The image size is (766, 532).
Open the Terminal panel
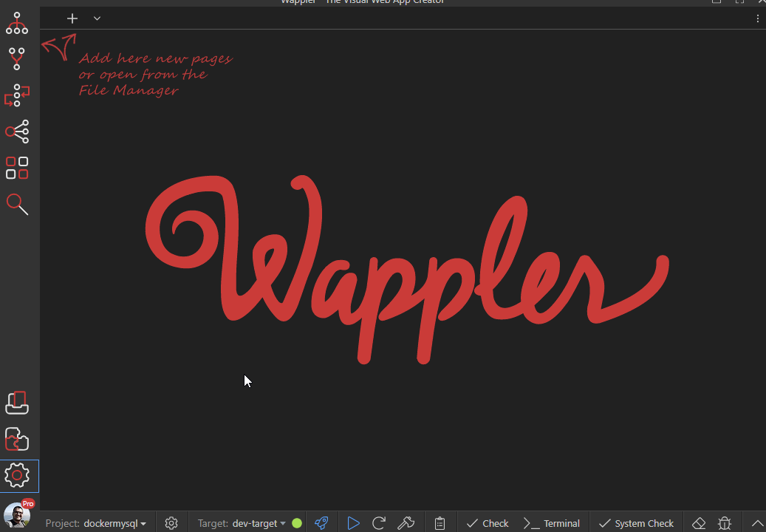click(x=552, y=523)
